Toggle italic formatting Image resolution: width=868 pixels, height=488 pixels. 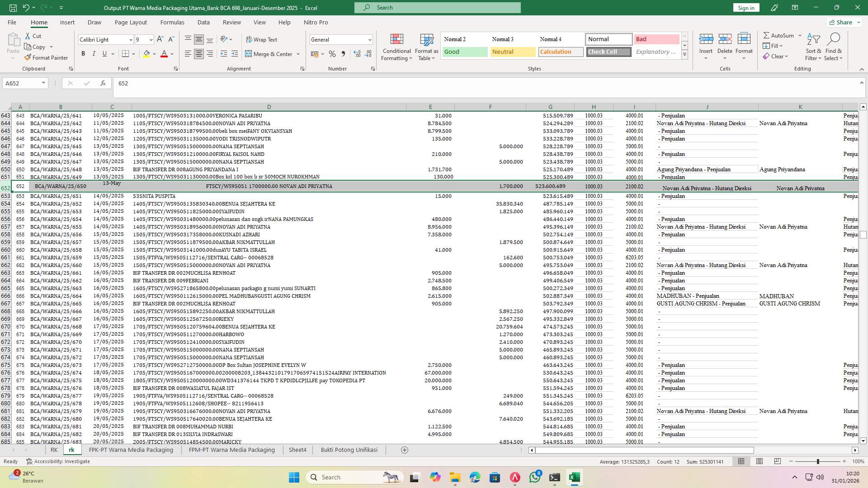coord(94,53)
